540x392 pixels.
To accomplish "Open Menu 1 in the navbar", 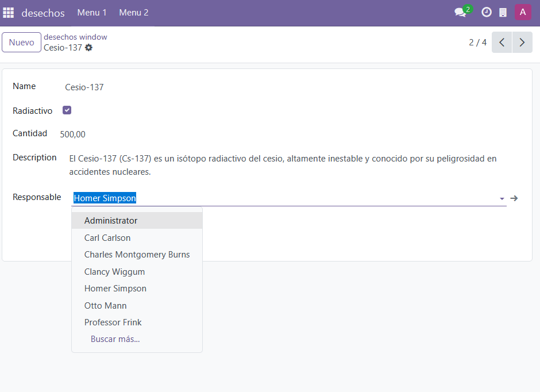I will tap(92, 13).
